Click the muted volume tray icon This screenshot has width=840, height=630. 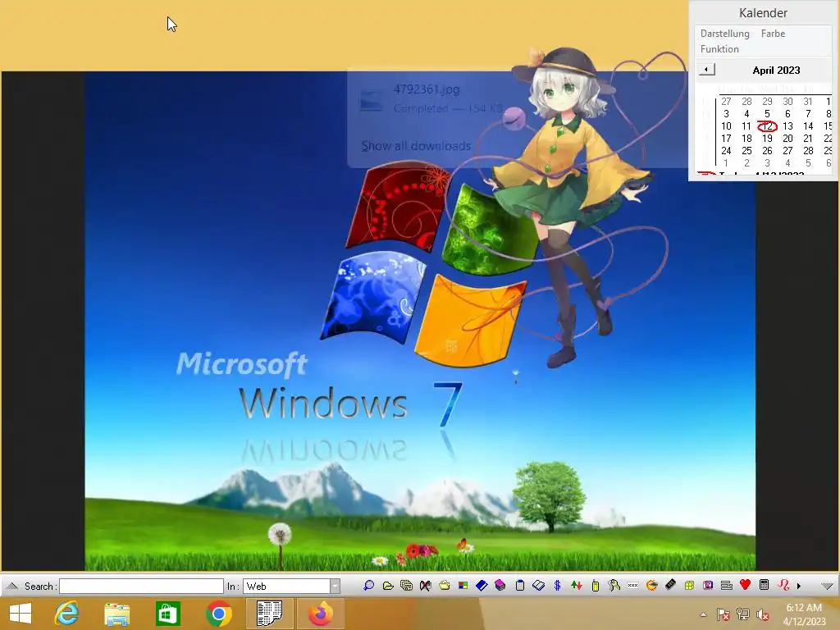coord(762,614)
